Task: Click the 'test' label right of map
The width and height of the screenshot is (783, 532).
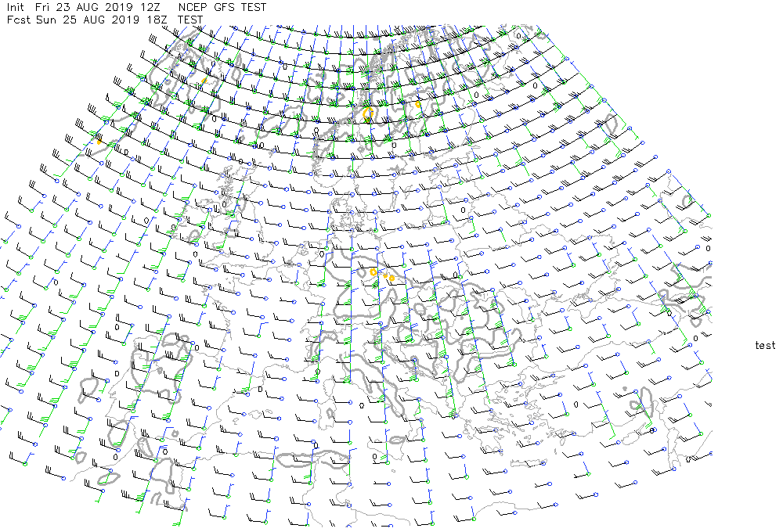Action: 765,345
